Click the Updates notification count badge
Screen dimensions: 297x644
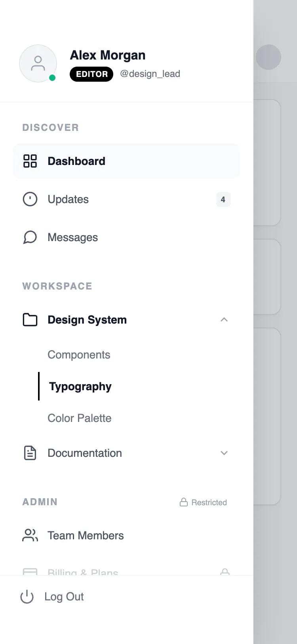click(223, 199)
